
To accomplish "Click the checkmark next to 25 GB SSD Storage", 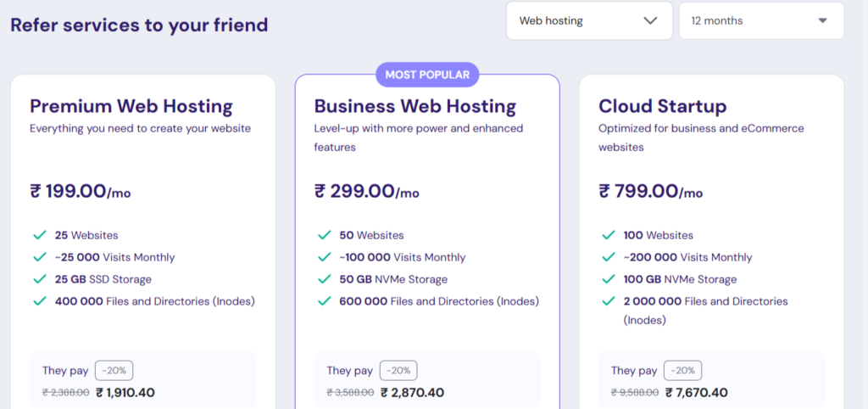I will coord(39,279).
